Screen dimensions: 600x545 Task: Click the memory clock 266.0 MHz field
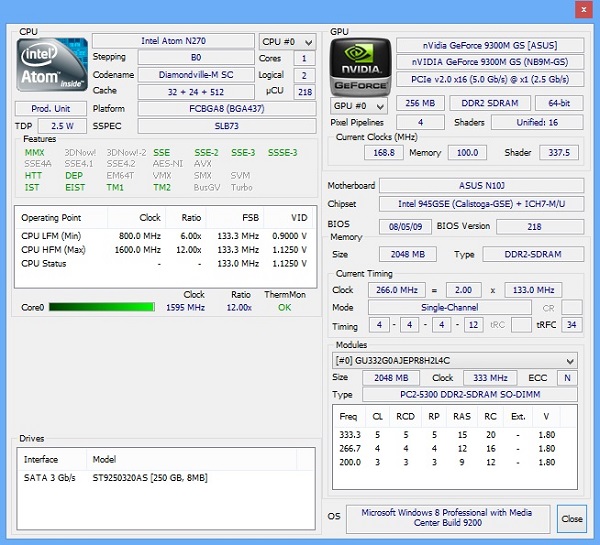pyautogui.click(x=396, y=290)
